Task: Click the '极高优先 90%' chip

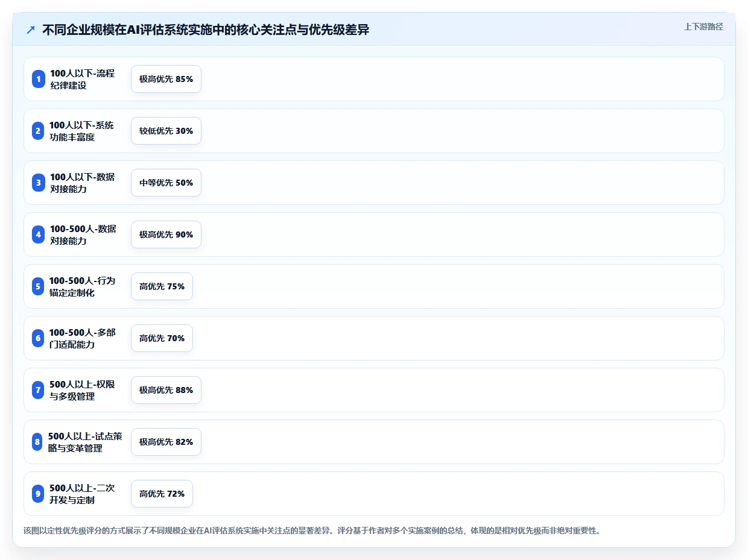Action: click(x=166, y=234)
